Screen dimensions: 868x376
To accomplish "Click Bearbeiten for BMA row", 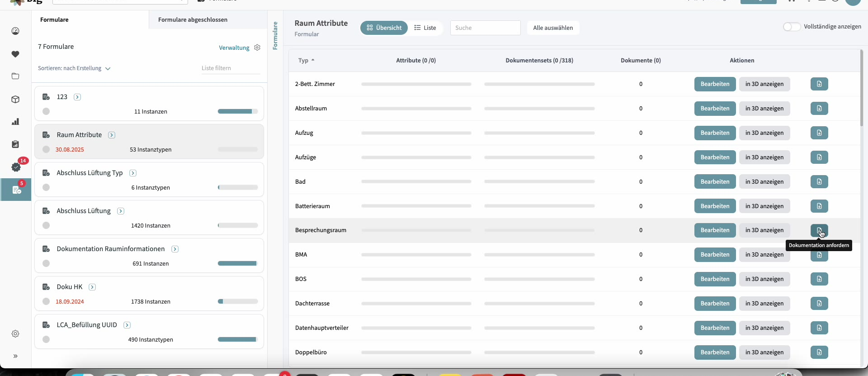I will click(x=715, y=255).
